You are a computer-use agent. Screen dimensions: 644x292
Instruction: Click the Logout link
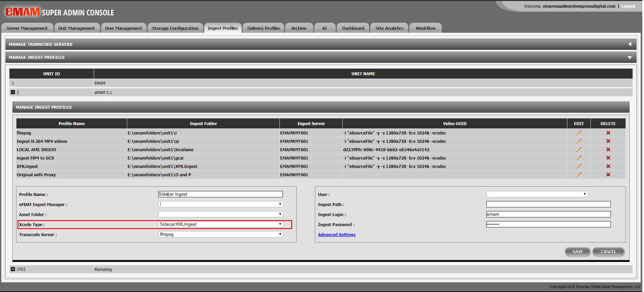coord(628,6)
